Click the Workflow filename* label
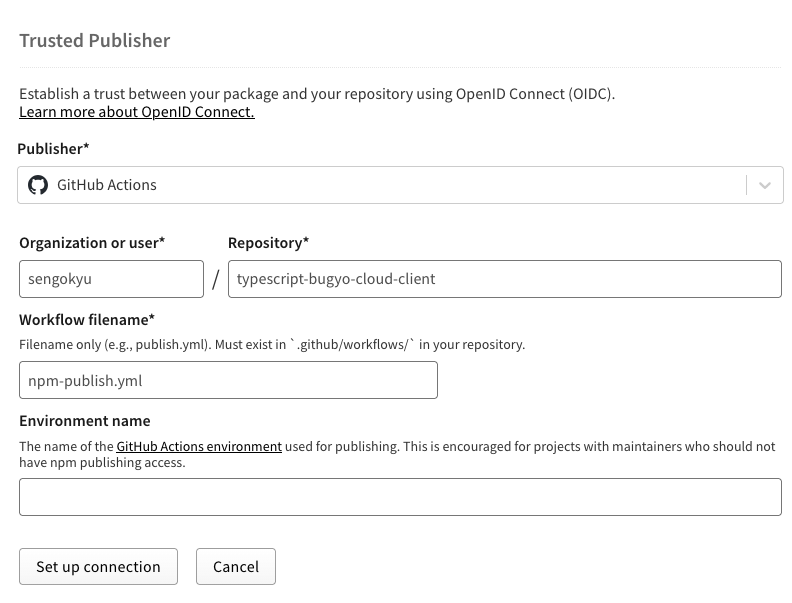The image size is (792, 603). click(87, 320)
